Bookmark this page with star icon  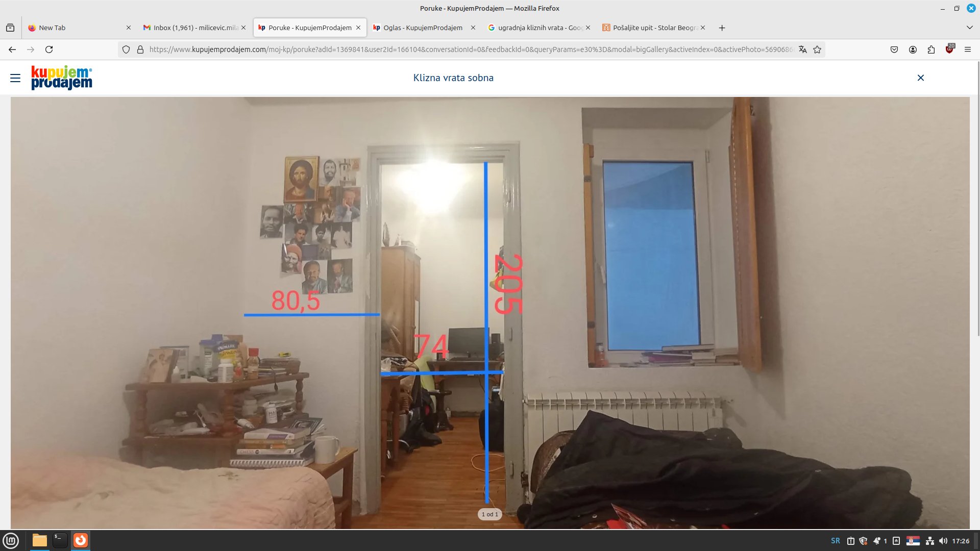(x=817, y=49)
